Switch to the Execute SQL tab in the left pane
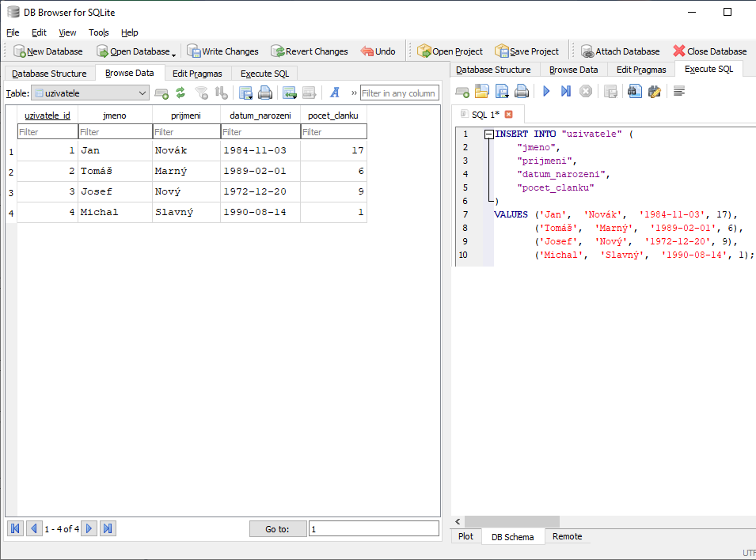This screenshot has height=560, width=756. tap(264, 74)
